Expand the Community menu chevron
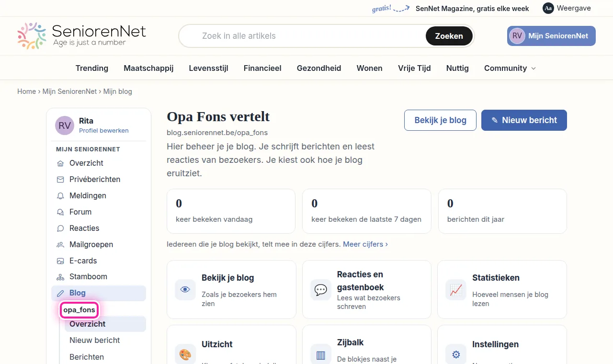Screen dimensions: 613x364 pyautogui.click(x=534, y=68)
